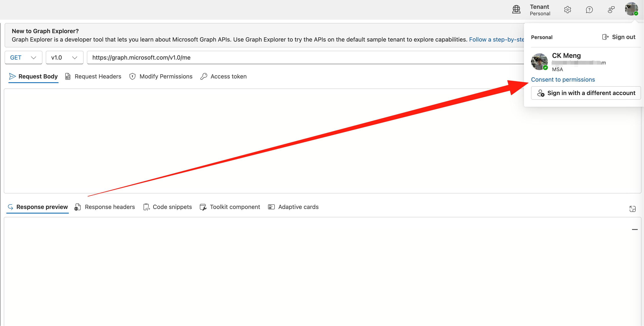Viewport: 644px width, 326px height.
Task: Open the v1.0 version dropdown
Action: coord(64,58)
